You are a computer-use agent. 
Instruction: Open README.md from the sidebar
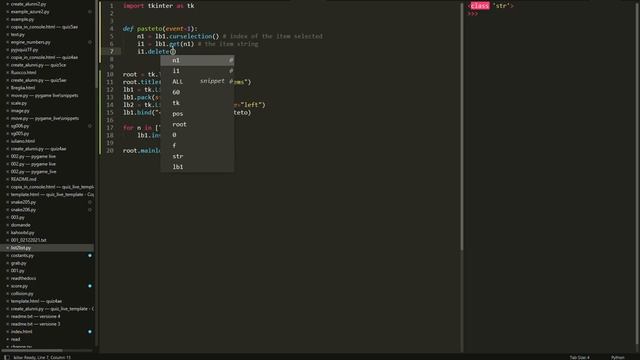23,179
